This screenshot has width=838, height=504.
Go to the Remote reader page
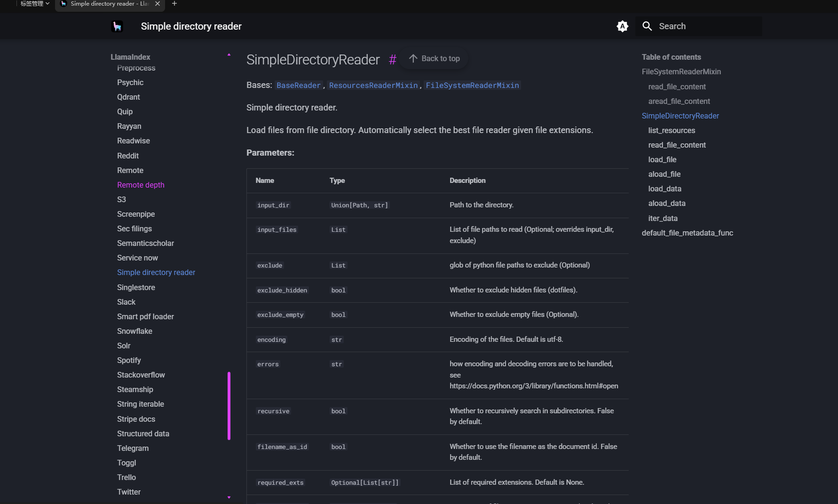coord(130,170)
